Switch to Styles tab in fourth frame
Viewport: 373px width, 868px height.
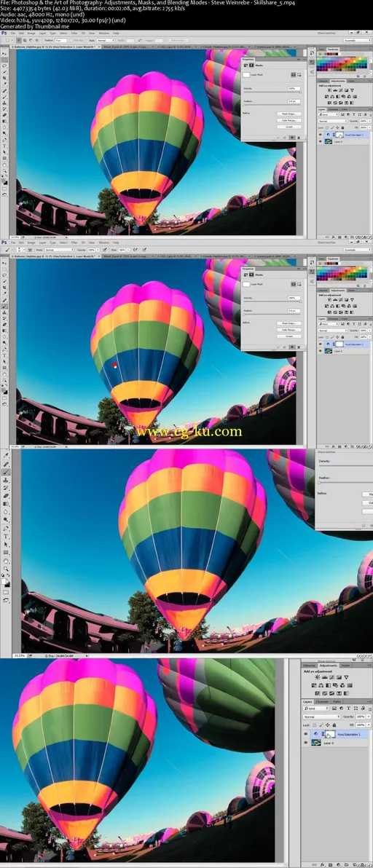[x=345, y=666]
